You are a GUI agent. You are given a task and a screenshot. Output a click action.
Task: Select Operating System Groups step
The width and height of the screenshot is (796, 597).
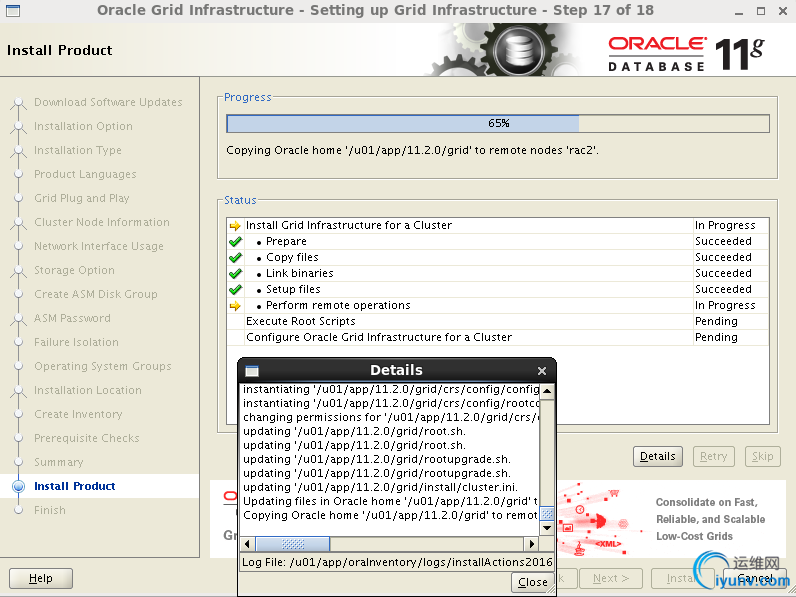tap(103, 366)
